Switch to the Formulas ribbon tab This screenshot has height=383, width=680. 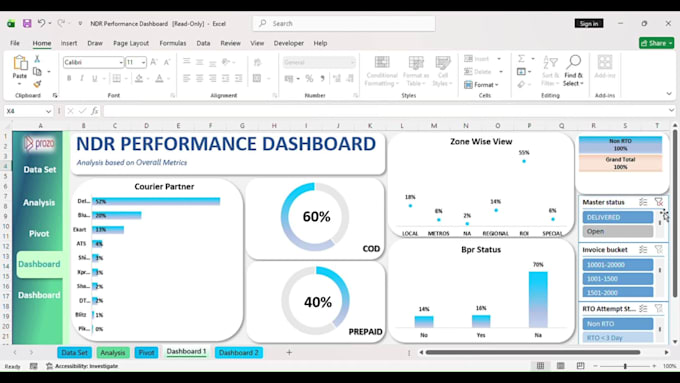(x=173, y=43)
